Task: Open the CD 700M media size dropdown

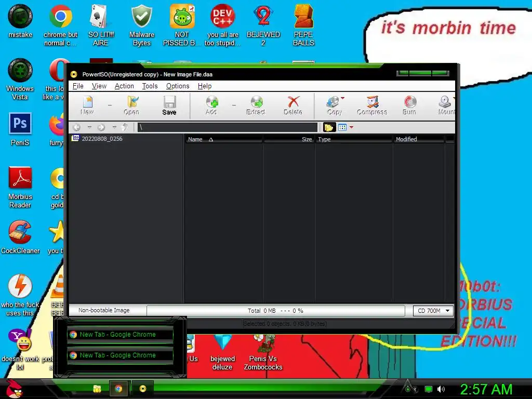Action: click(433, 311)
